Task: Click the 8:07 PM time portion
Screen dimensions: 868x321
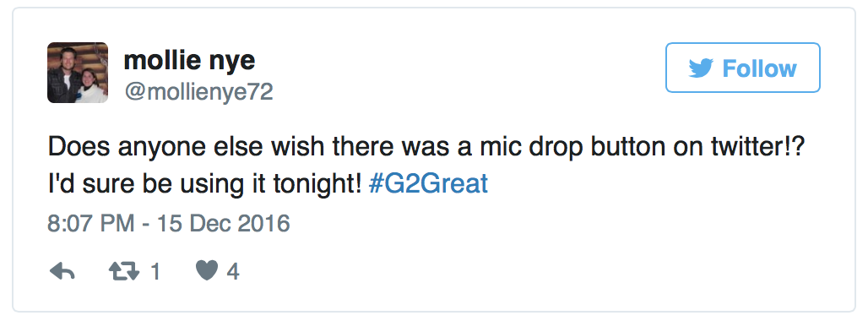Action: (91, 224)
